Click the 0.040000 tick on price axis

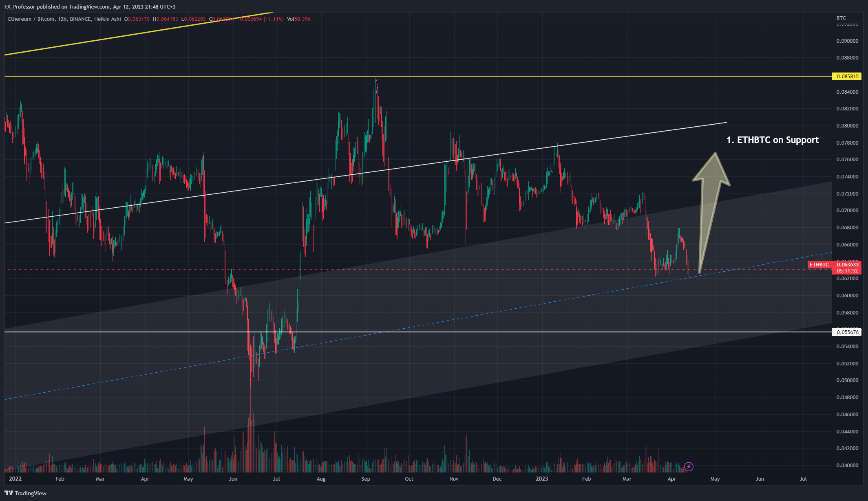tap(847, 465)
